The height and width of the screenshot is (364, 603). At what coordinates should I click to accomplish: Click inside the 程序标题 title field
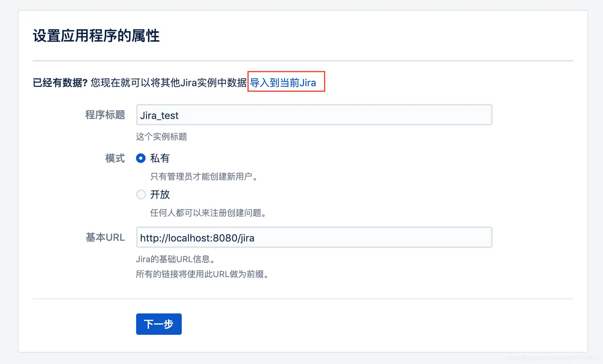click(x=314, y=115)
